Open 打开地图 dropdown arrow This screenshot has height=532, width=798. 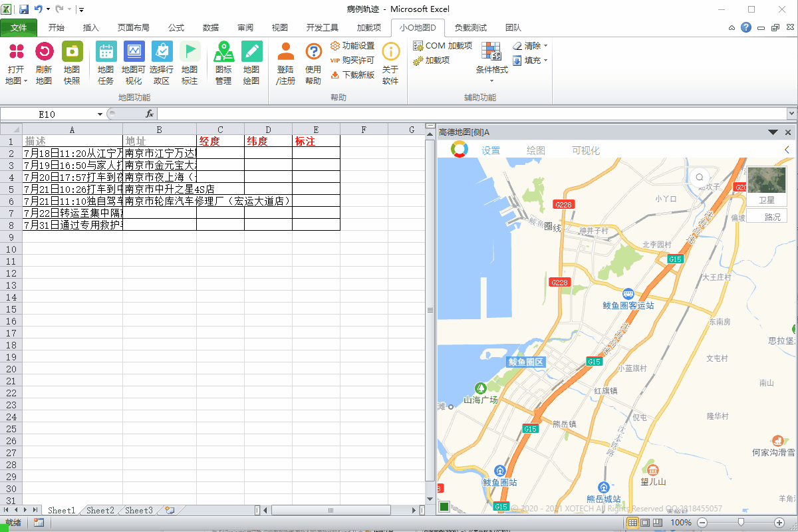pyautogui.click(x=25, y=82)
